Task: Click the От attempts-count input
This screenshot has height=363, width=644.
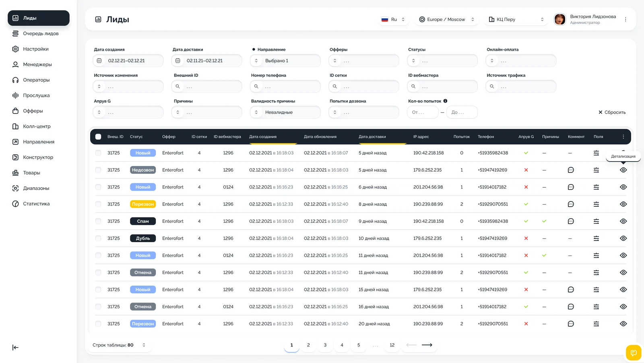Action: [423, 112]
